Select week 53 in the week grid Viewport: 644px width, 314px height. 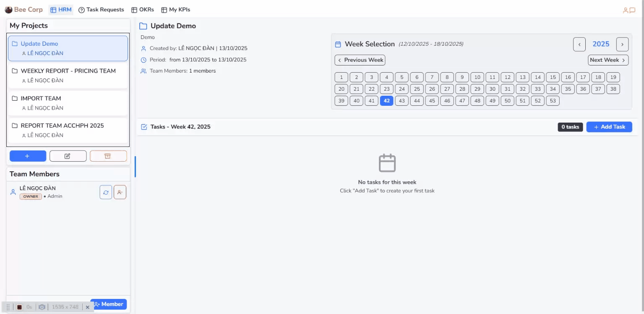553,101
